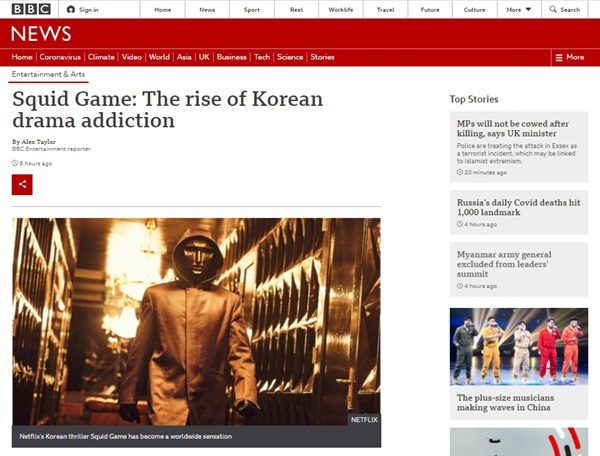Viewport: 600px width, 456px height.
Task: Click the BBC logo
Action: [x=31, y=9]
